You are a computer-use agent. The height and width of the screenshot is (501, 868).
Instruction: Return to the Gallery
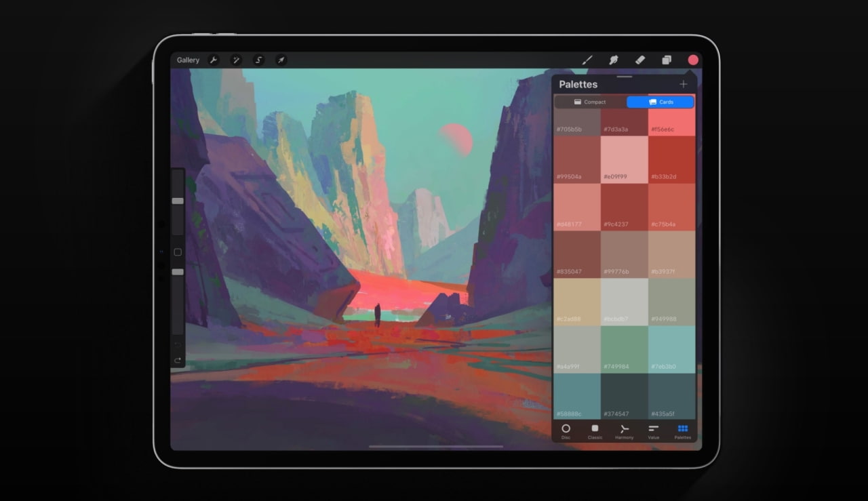[187, 60]
